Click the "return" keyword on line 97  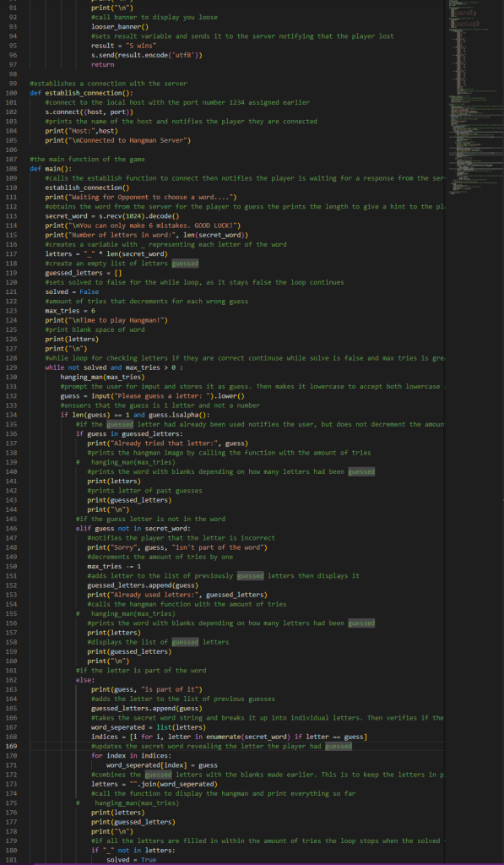pyautogui.click(x=102, y=64)
